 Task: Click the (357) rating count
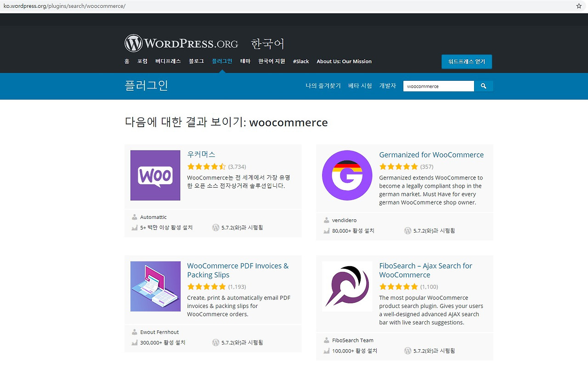(x=427, y=167)
